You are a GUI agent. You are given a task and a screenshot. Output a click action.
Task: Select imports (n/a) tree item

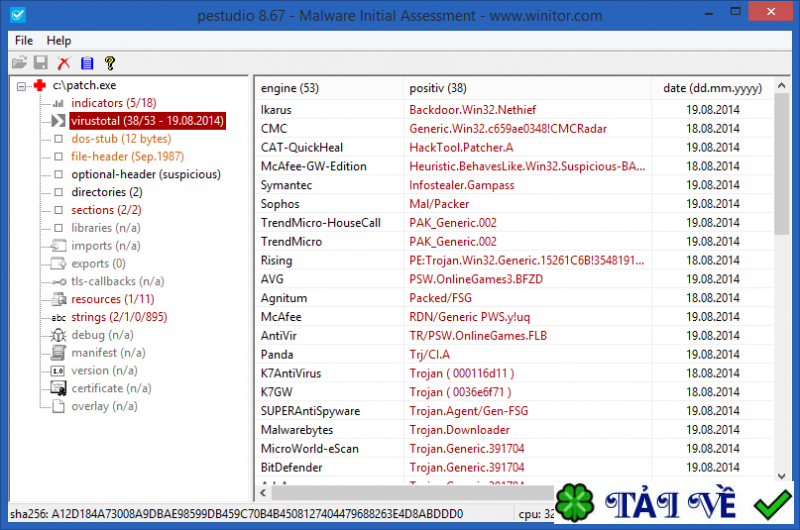coord(106,246)
